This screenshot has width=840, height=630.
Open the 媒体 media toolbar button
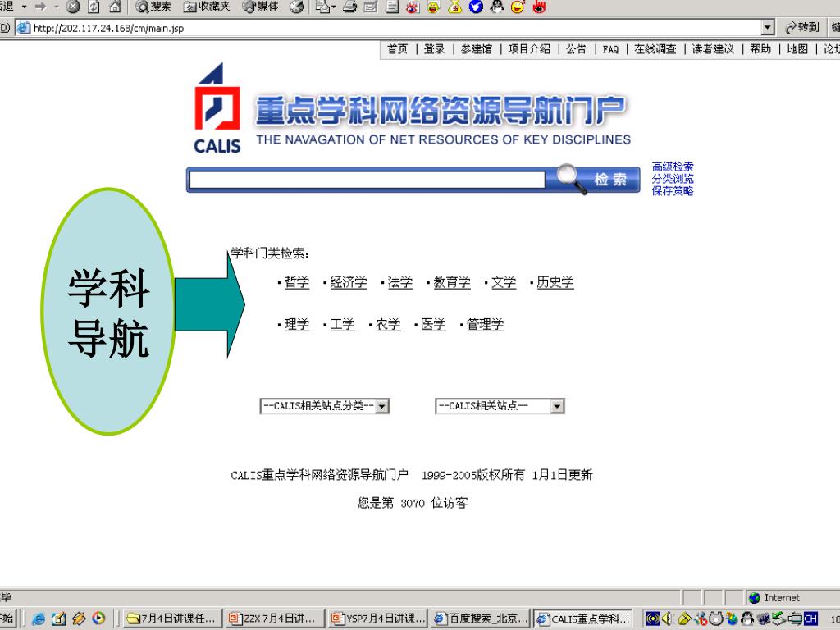[260, 7]
